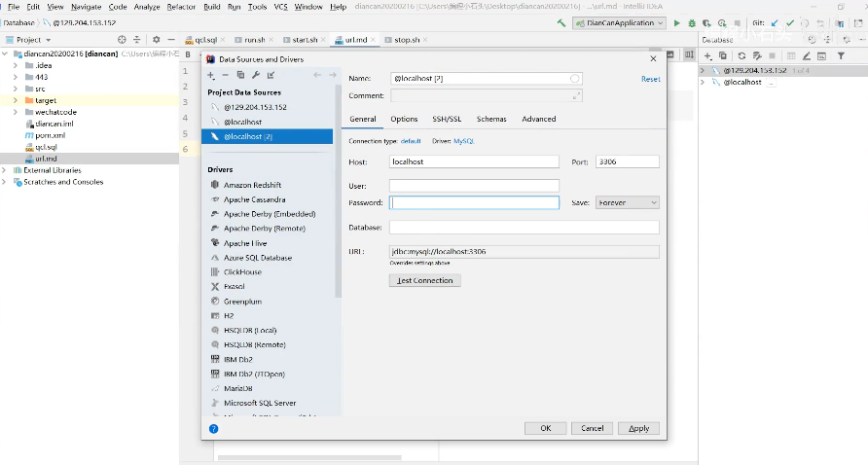This screenshot has height=465, width=868.
Task: Run DianCanApplication with coverage
Action: (x=706, y=23)
